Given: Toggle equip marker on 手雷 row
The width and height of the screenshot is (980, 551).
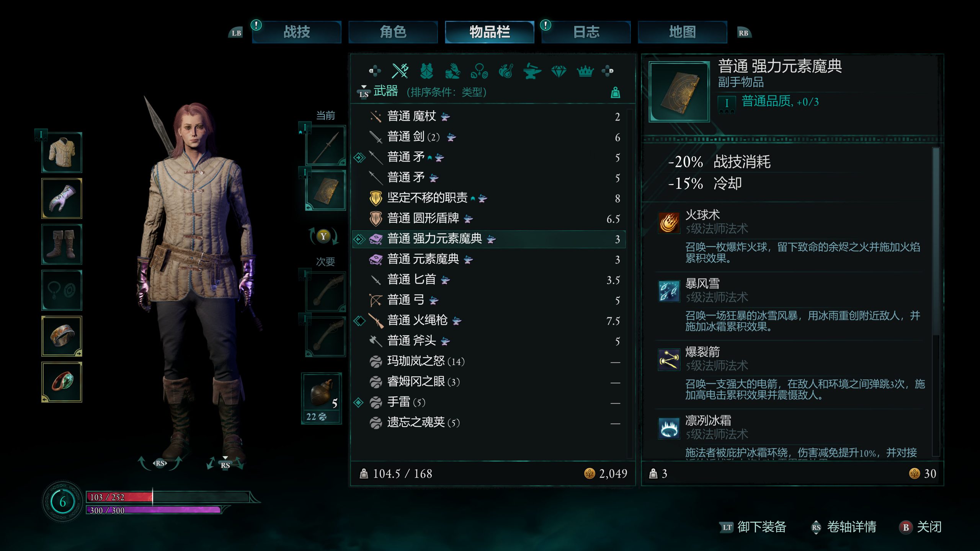Looking at the screenshot, I should tap(358, 402).
